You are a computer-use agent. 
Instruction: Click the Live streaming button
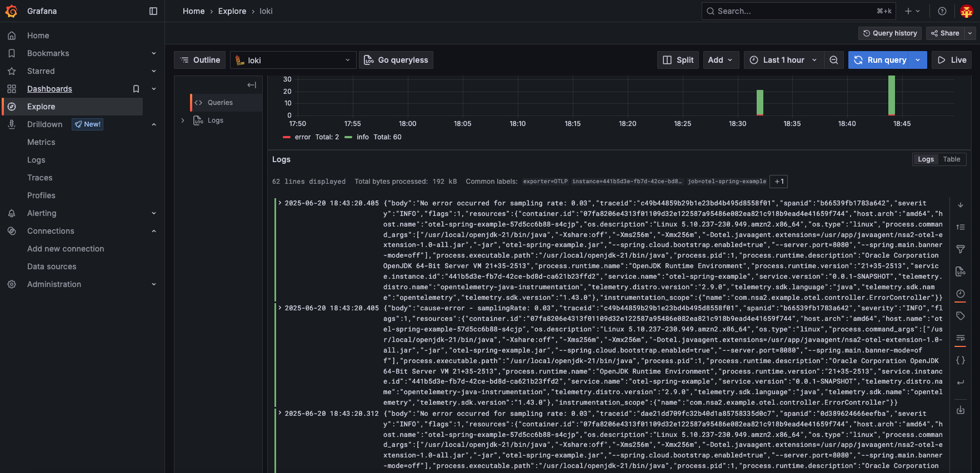pyautogui.click(x=952, y=60)
